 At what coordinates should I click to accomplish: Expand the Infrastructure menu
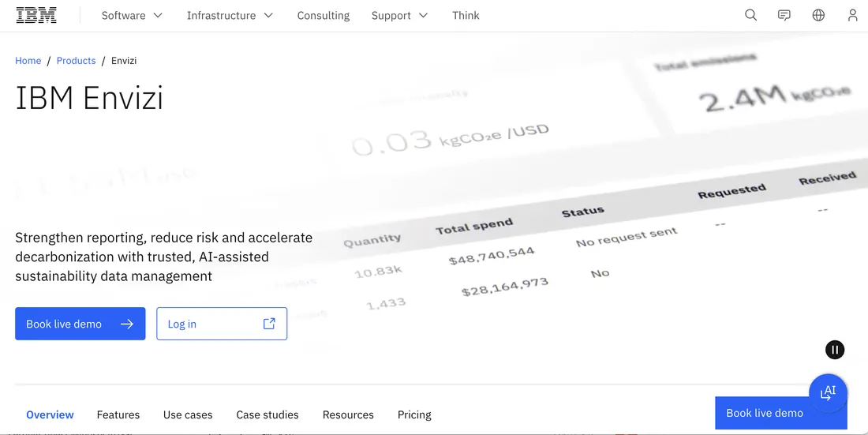(x=230, y=16)
